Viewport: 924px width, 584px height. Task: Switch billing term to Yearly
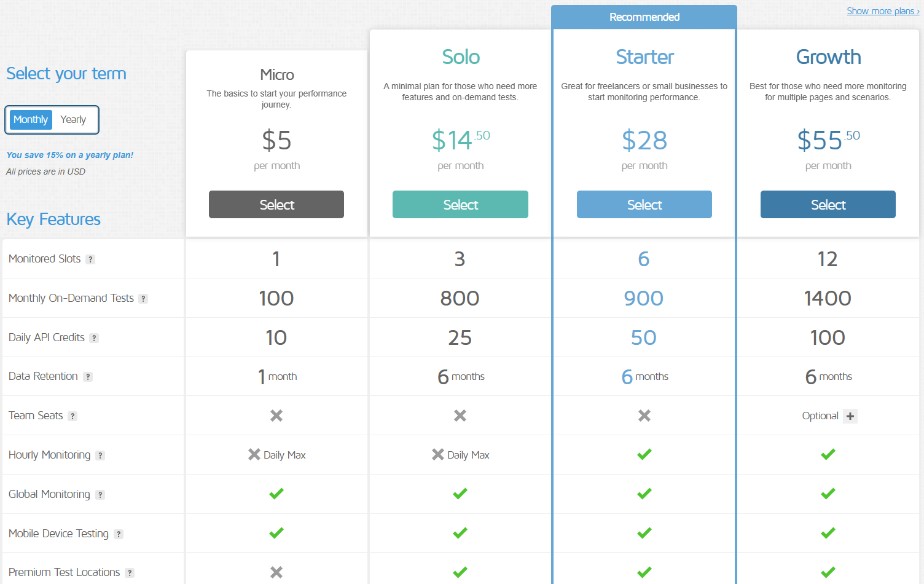click(73, 120)
